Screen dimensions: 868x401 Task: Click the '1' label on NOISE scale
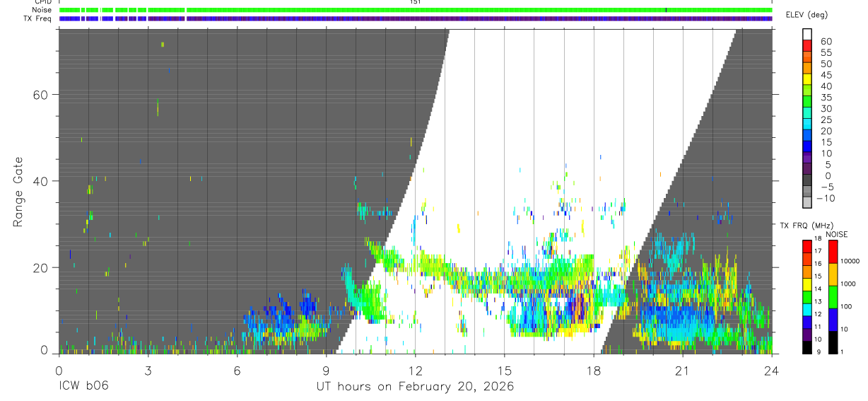point(843,351)
